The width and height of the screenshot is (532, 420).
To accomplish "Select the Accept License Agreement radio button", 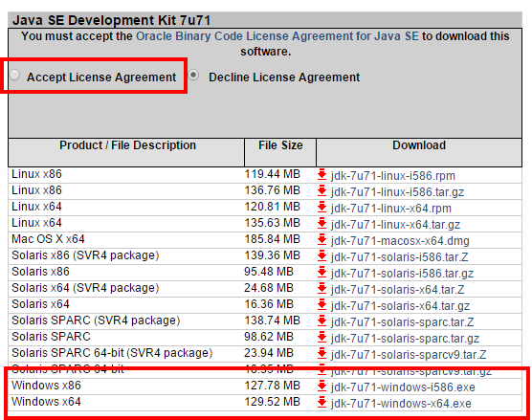I will (15, 75).
